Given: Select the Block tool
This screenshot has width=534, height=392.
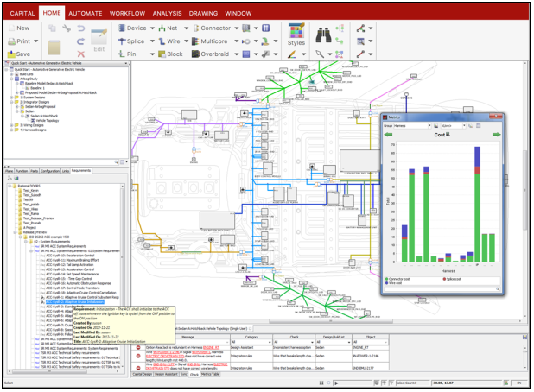Looking at the screenshot, I should pyautogui.click(x=170, y=54).
